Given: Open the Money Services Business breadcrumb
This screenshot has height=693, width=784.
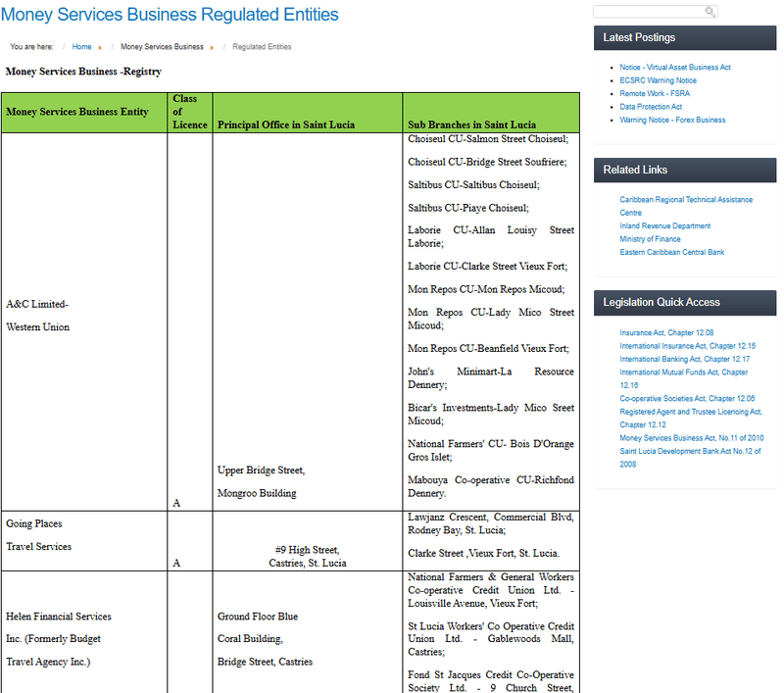Looking at the screenshot, I should coord(162,46).
